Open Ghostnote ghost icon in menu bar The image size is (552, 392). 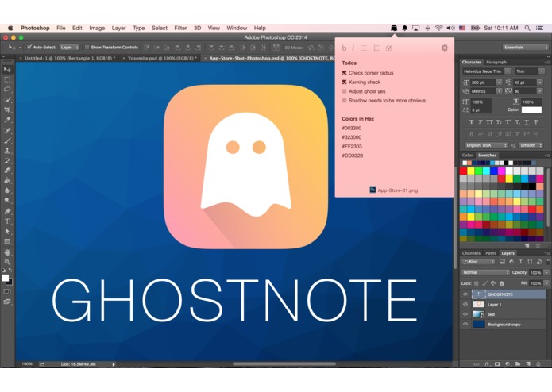394,28
